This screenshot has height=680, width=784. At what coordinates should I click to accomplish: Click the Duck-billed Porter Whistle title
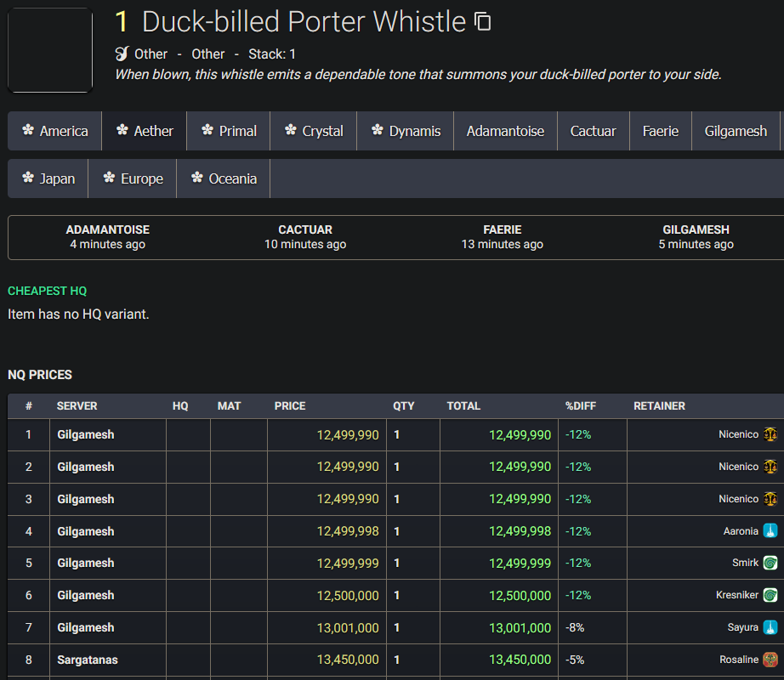click(x=304, y=22)
